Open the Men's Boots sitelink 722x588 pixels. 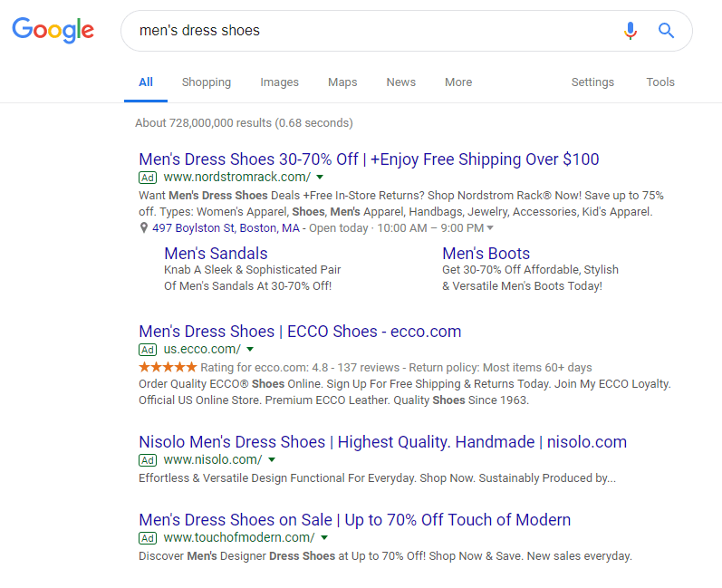[486, 254]
